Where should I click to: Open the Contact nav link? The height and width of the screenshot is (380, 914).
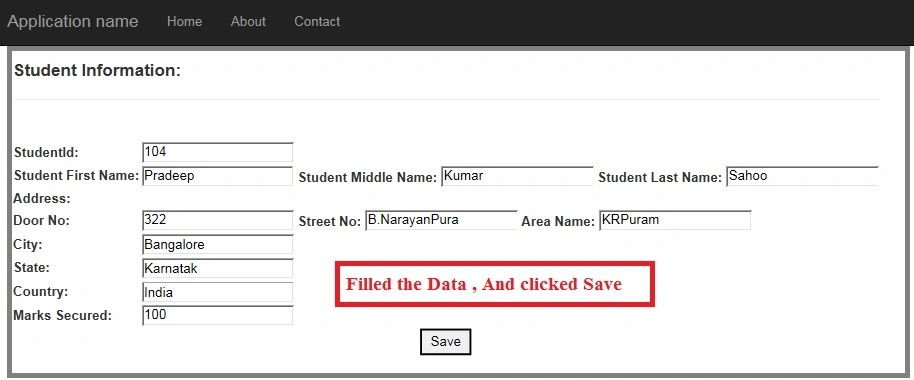317,22
